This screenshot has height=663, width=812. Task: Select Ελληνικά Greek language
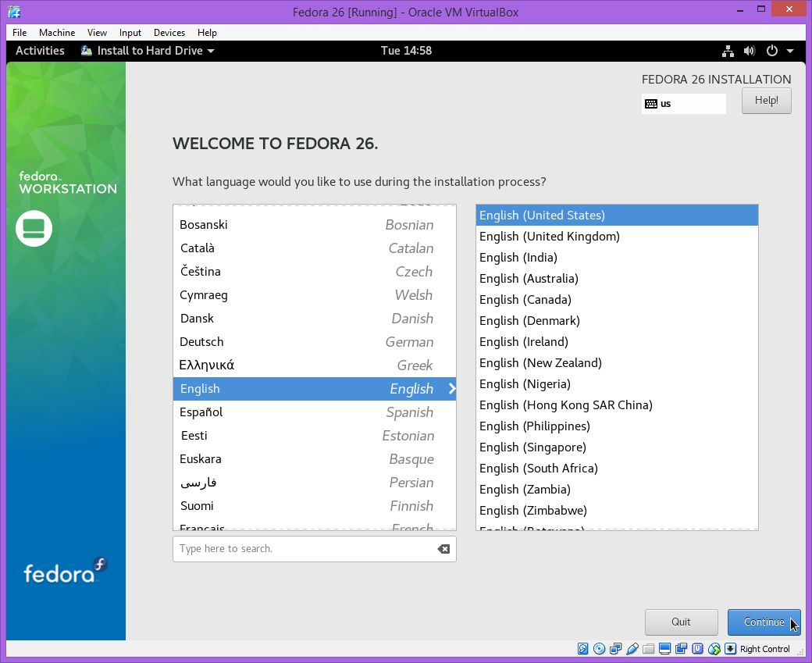315,365
